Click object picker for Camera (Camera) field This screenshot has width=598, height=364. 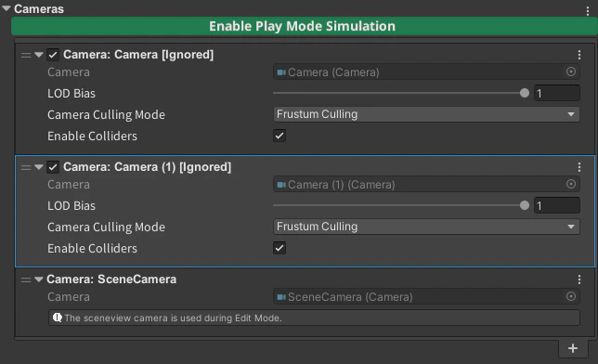(x=571, y=71)
